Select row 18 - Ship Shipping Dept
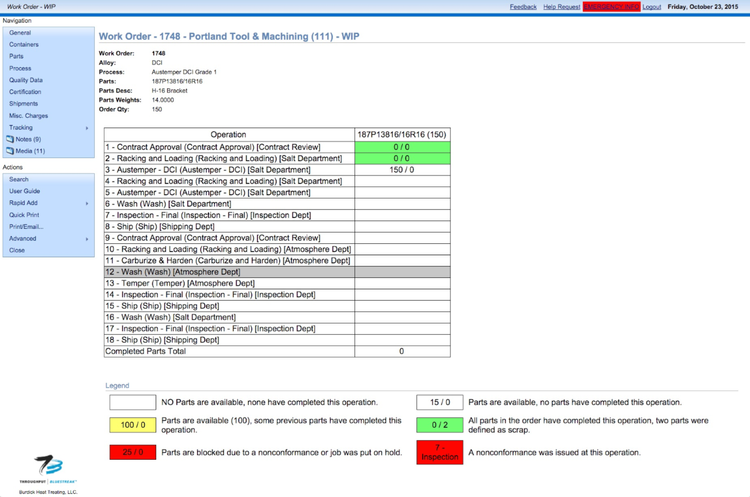The width and height of the screenshot is (750, 497). point(229,340)
